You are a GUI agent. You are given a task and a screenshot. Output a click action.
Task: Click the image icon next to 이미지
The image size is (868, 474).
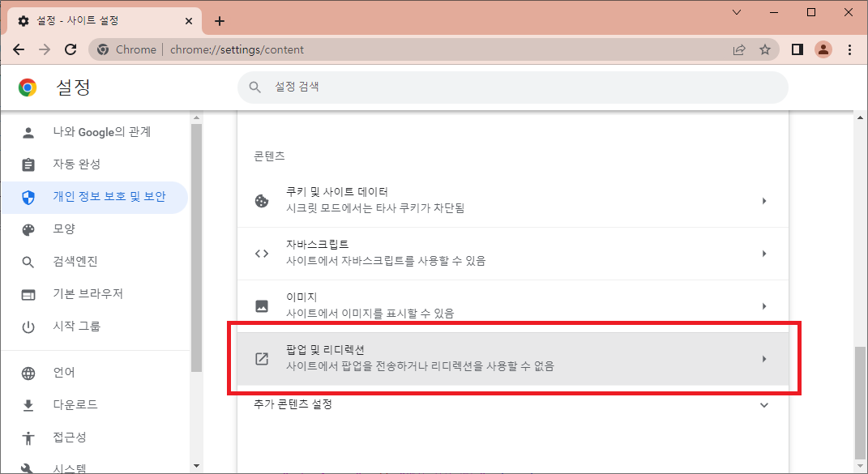point(261,305)
